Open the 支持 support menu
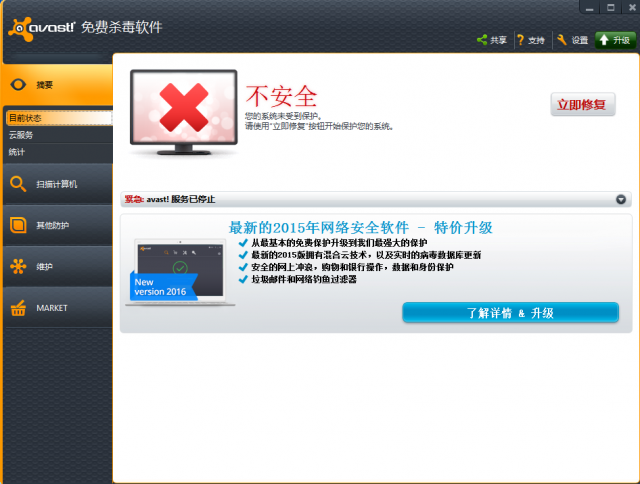The image size is (640, 484). [531, 40]
